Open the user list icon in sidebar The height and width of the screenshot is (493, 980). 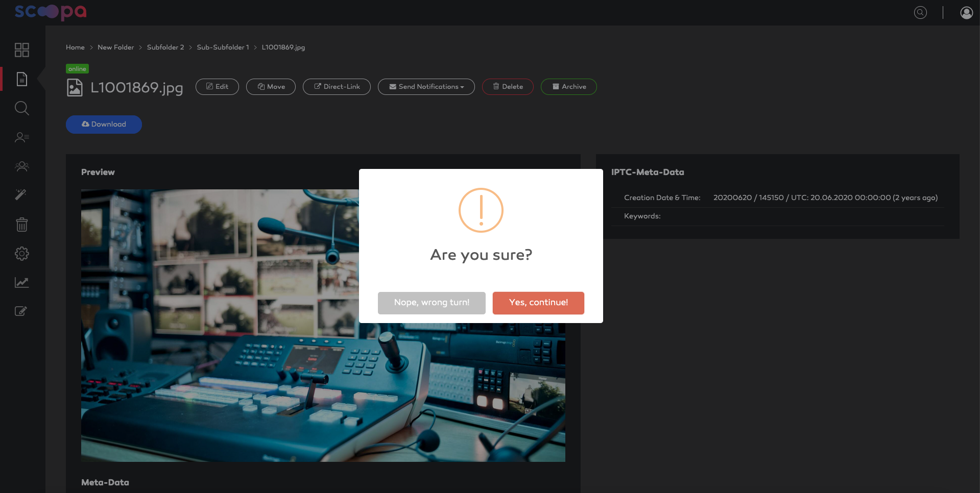(x=22, y=137)
